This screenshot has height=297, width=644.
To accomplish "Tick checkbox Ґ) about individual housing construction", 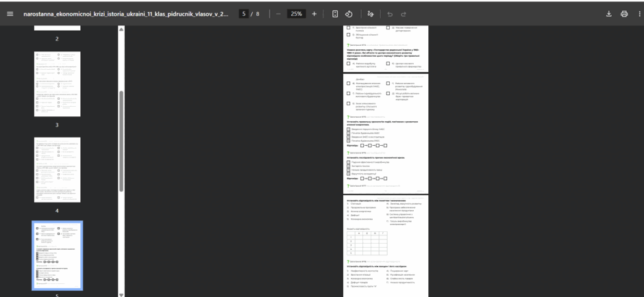I will tap(348, 93).
